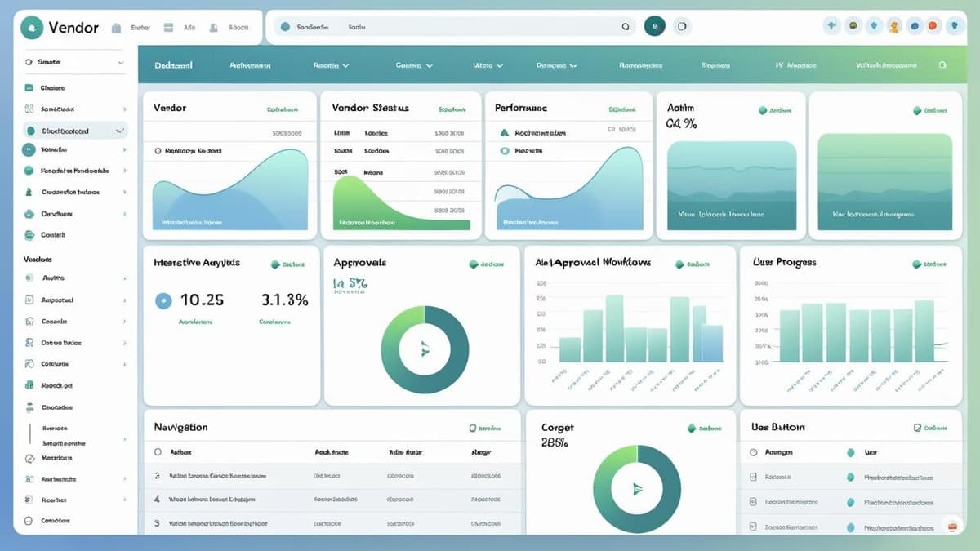Toggle the dark green circle switch in the header
980x551 pixels.
point(655,26)
